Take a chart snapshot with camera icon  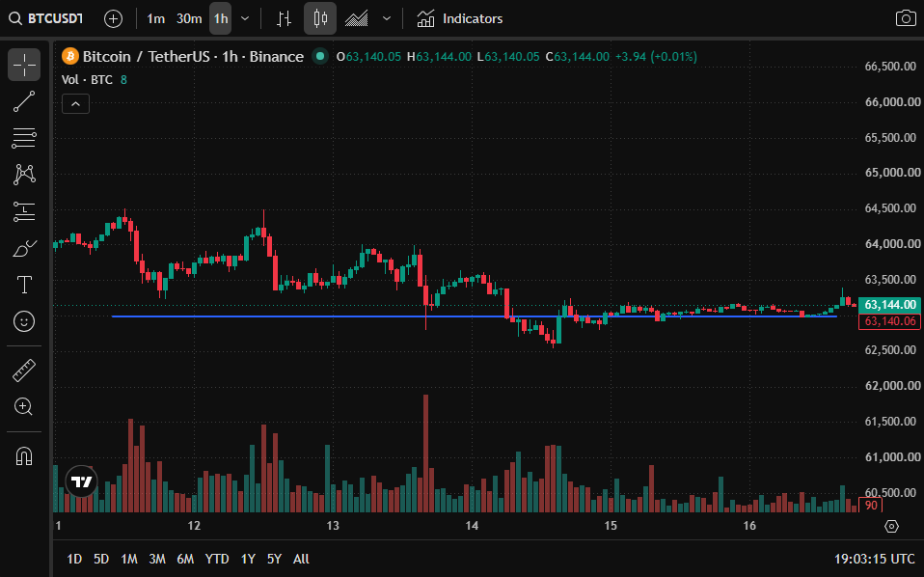tap(905, 19)
